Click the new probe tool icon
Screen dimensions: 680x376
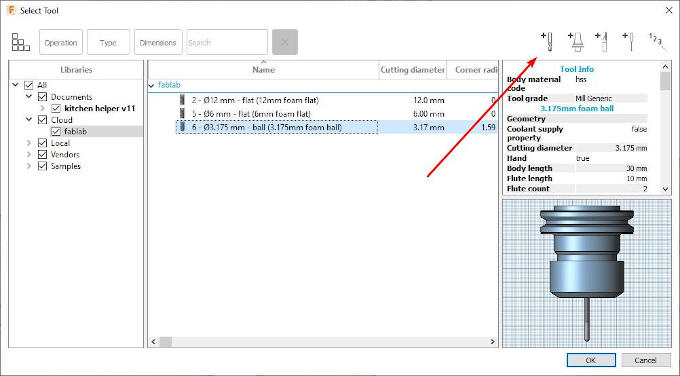[629, 42]
